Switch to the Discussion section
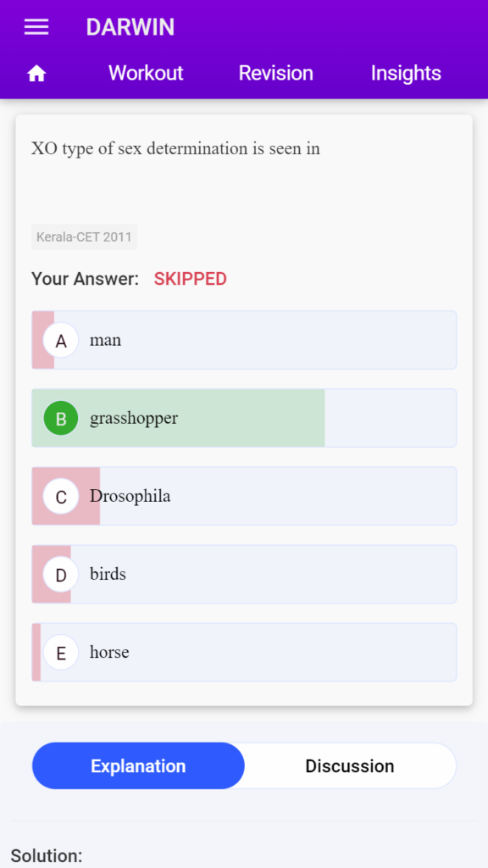Screen dimensions: 488x868 350,765
